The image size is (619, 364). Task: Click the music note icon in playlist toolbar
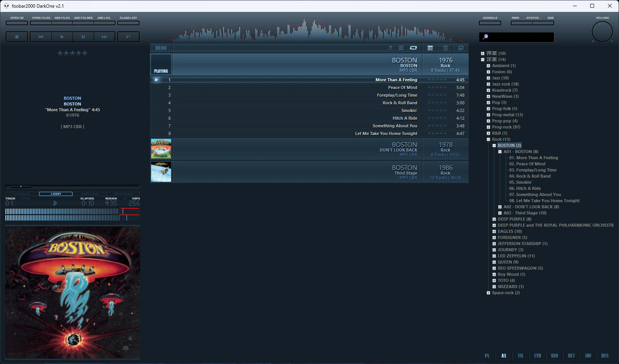(390, 48)
